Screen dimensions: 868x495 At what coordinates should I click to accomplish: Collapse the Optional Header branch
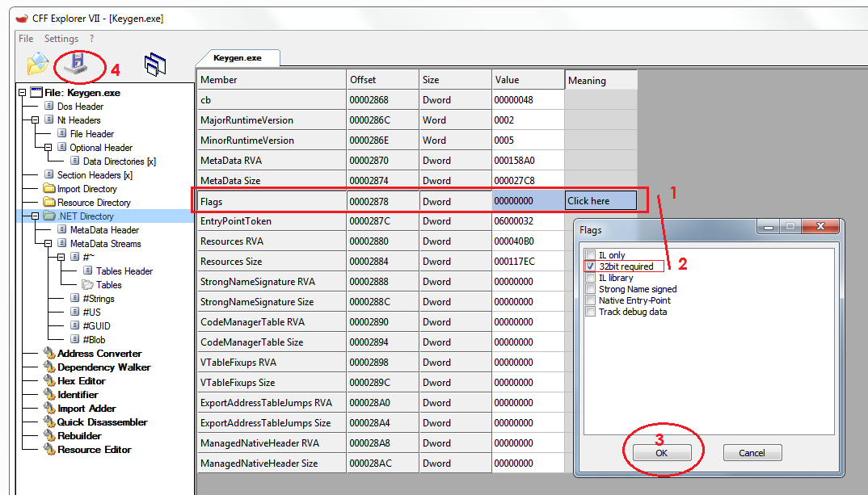(x=48, y=148)
